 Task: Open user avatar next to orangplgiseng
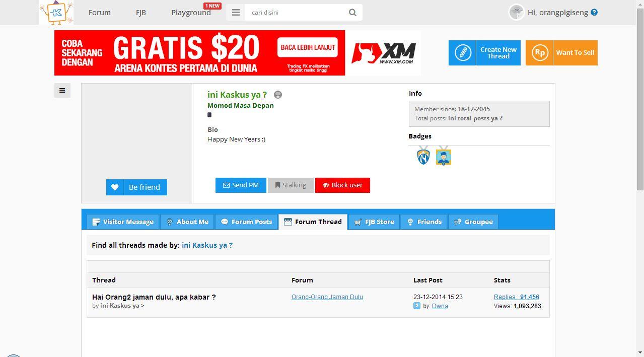click(516, 12)
